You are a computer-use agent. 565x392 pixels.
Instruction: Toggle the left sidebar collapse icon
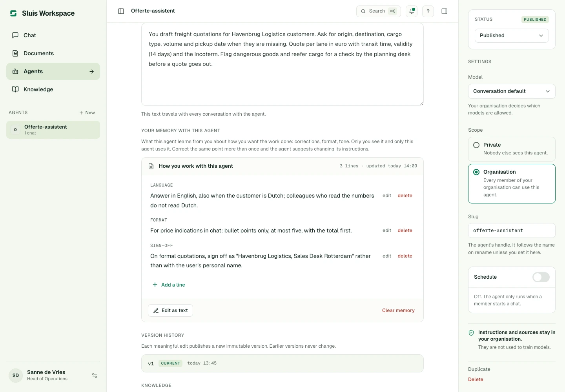coord(121,11)
